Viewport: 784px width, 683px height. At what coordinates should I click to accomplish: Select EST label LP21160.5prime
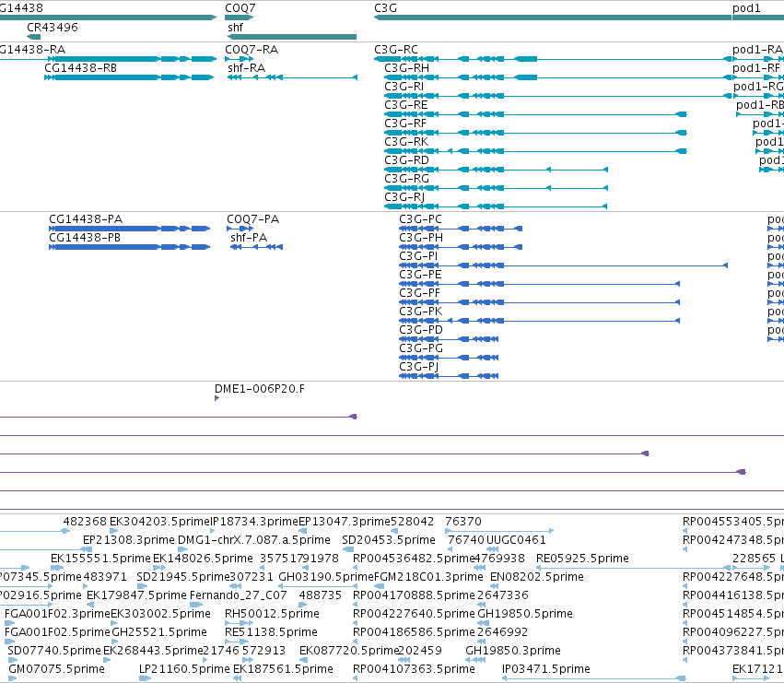(184, 669)
